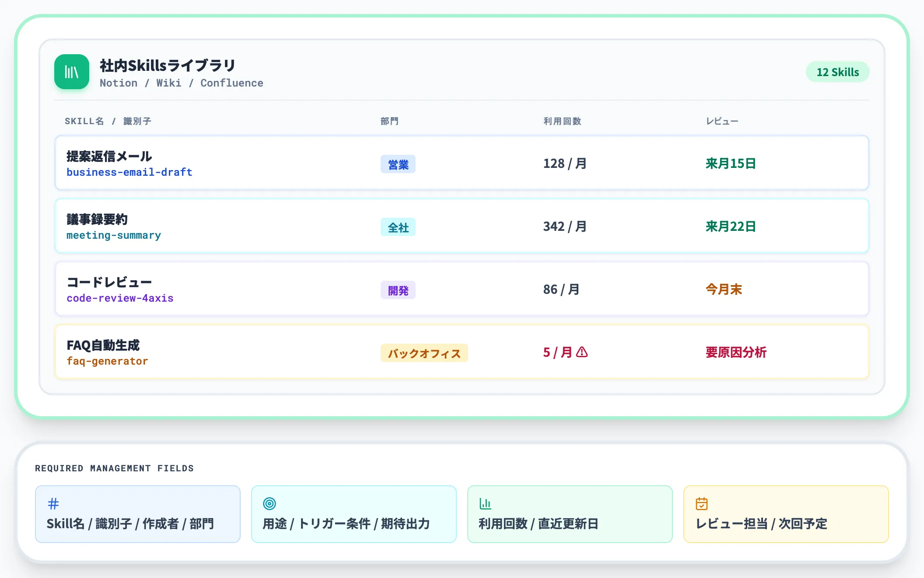
Task: Open the business-email-draft identifier link
Action: pos(129,172)
